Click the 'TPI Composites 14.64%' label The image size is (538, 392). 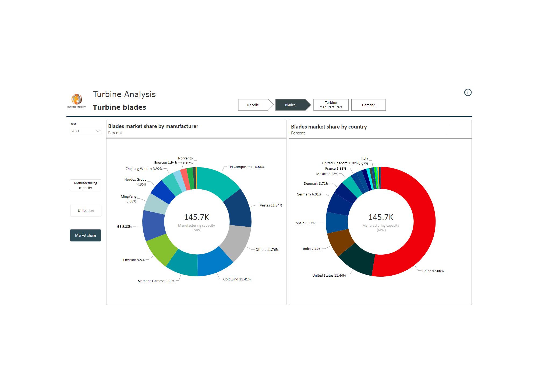click(246, 167)
